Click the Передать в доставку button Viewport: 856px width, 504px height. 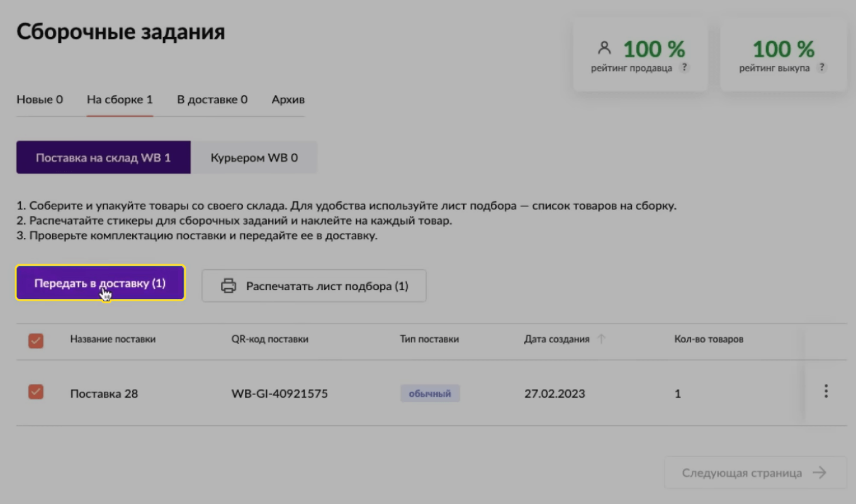pyautogui.click(x=99, y=283)
